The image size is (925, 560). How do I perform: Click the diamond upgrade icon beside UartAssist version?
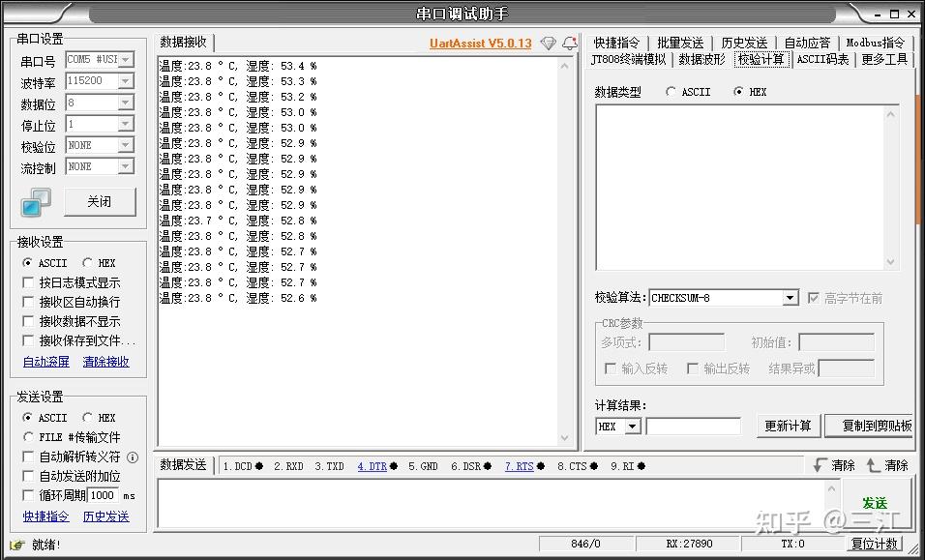549,44
